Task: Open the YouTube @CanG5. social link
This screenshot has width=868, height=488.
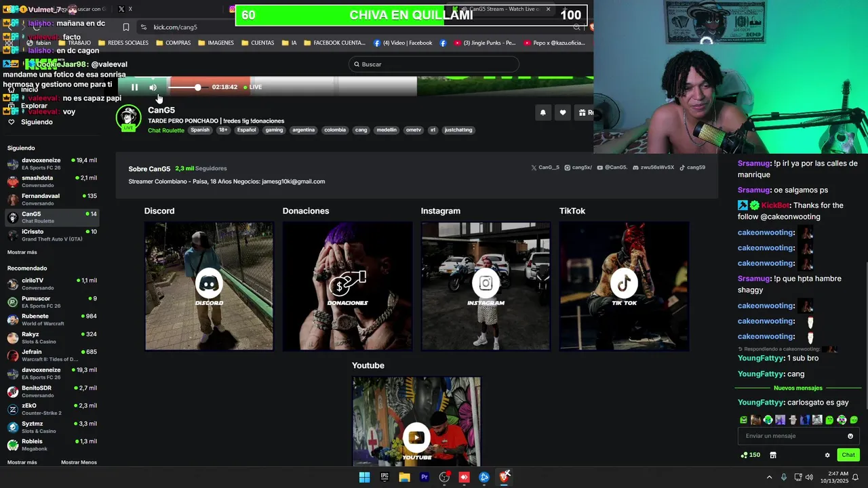Action: (x=612, y=167)
